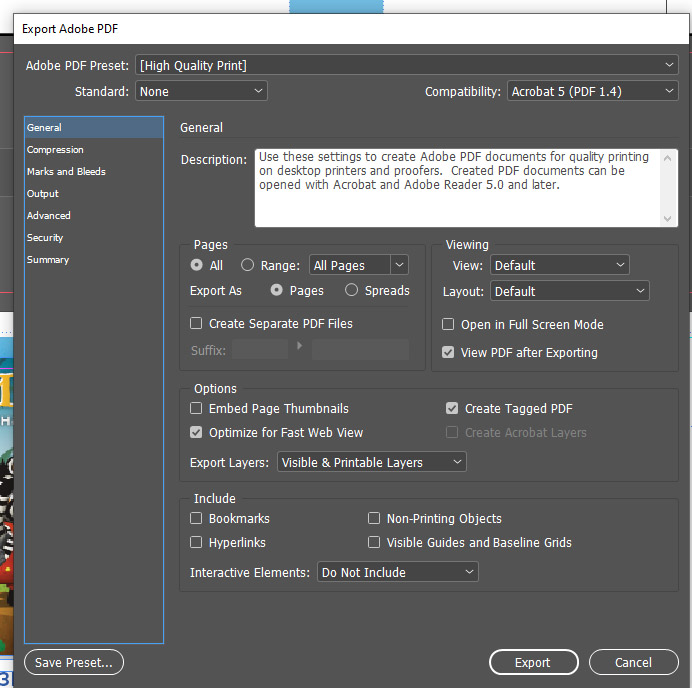The image size is (692, 688).
Task: Open the View dropdown under Viewing
Action: tap(560, 265)
